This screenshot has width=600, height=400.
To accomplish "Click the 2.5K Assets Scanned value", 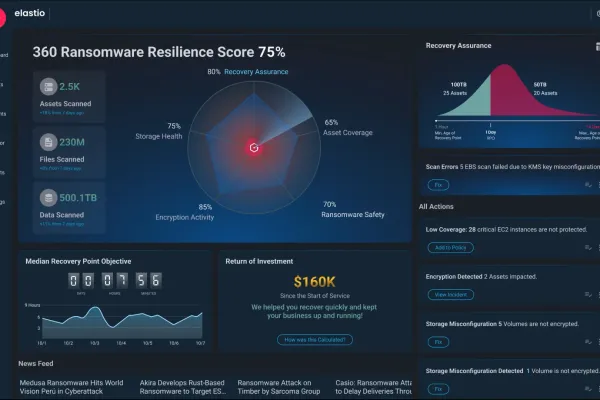I will coord(70,87).
